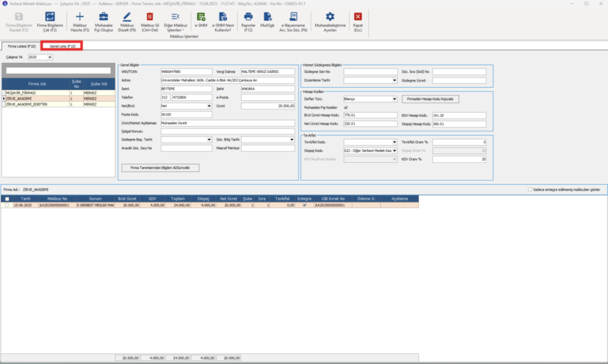
Task: Switch to Genel Liste (F10) tab
Action: pos(62,46)
